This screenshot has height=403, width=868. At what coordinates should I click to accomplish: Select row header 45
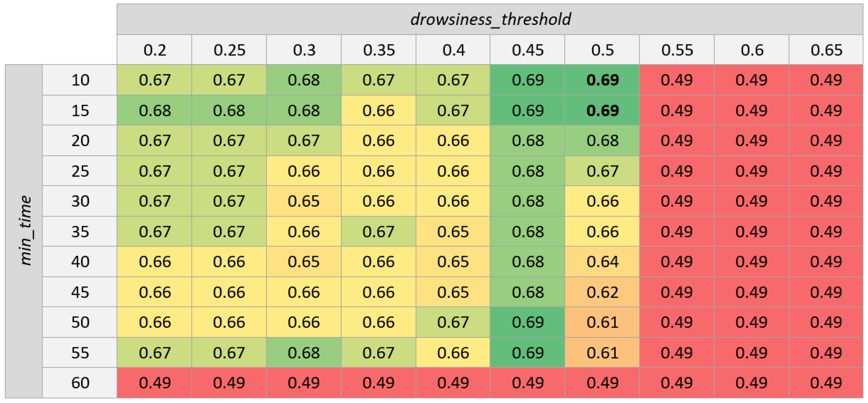tap(80, 292)
